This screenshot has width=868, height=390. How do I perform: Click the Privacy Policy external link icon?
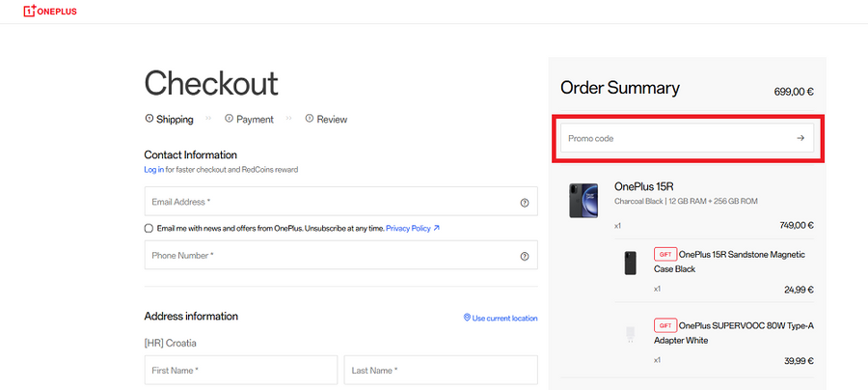(437, 229)
